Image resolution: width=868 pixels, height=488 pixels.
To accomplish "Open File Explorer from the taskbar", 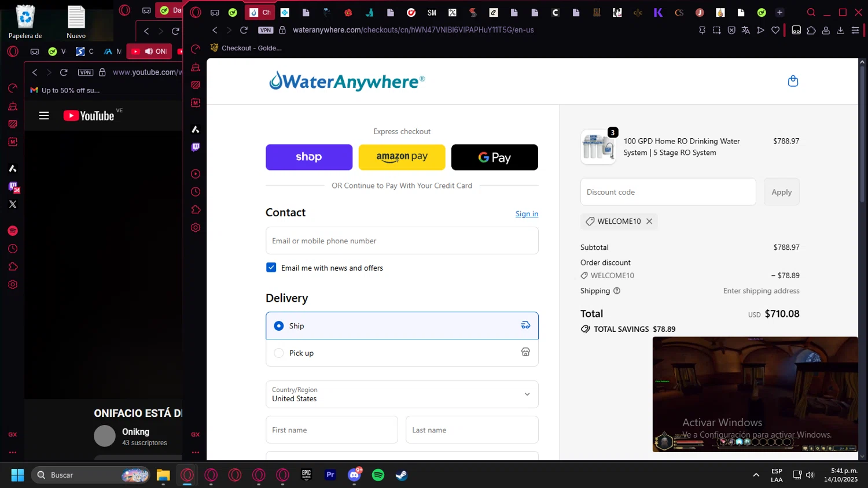I will tap(163, 475).
